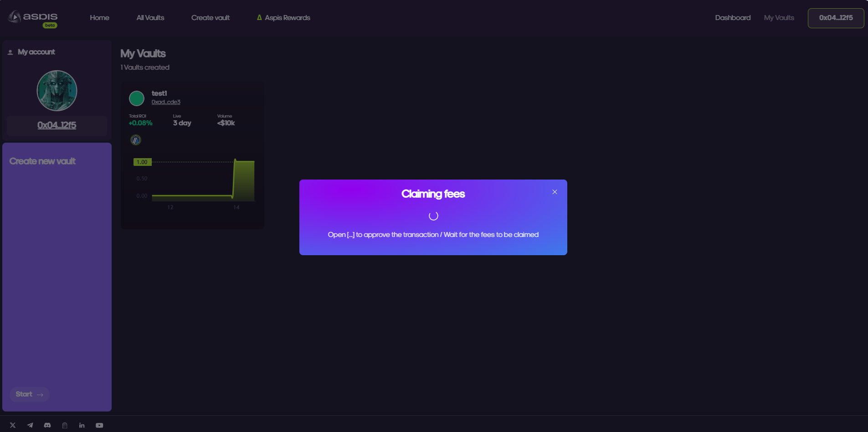This screenshot has height=432, width=868.
Task: Click the Aspis logo in header
Action: (33, 18)
